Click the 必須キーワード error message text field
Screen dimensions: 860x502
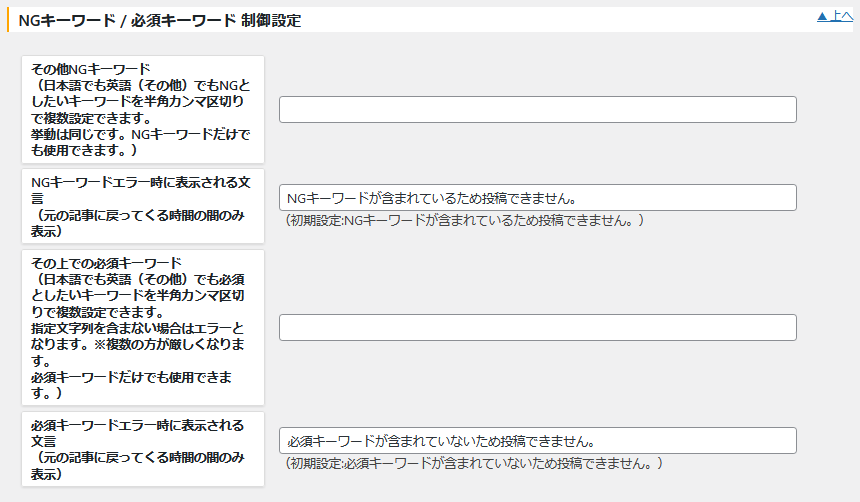point(537,441)
